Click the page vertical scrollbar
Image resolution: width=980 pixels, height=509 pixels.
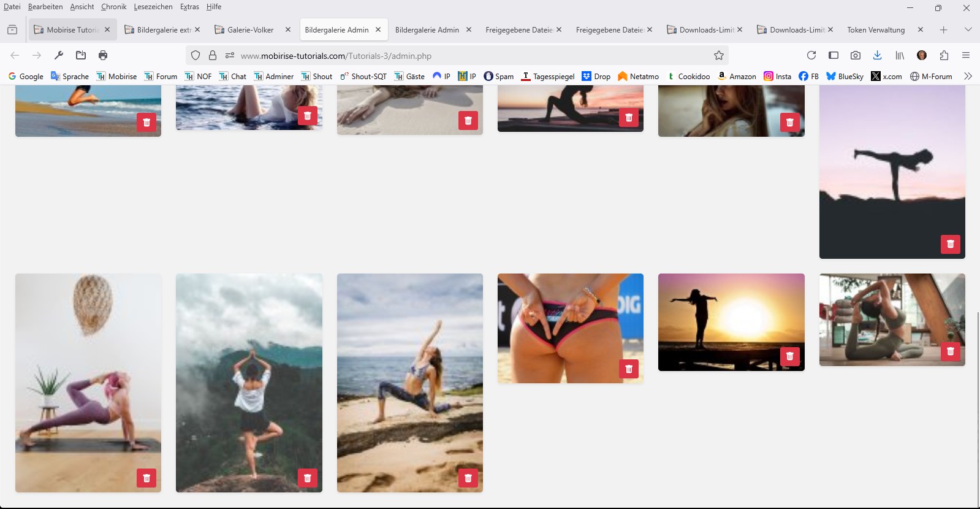[978, 399]
